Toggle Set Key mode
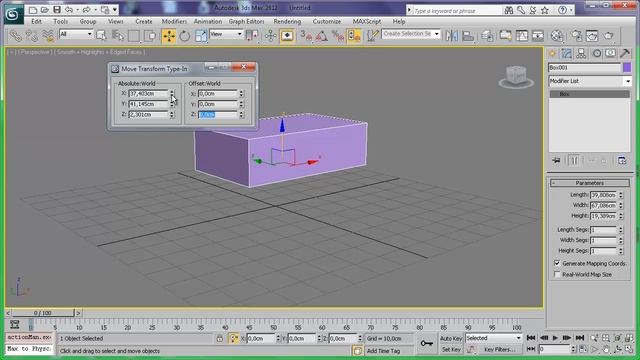Image resolution: width=640 pixels, height=360 pixels. click(451, 349)
